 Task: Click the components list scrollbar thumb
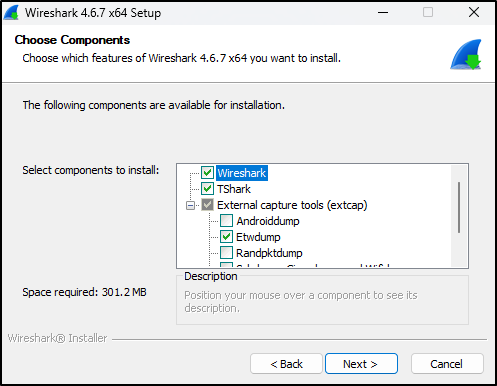click(459, 207)
